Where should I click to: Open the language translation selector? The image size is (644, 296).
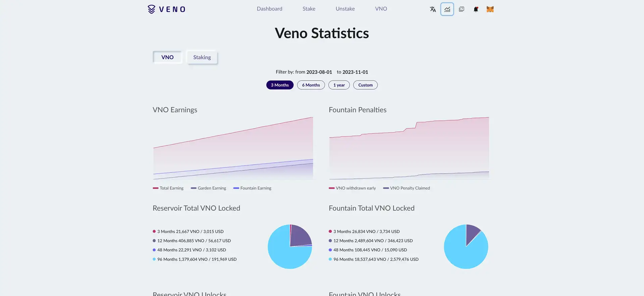(433, 9)
